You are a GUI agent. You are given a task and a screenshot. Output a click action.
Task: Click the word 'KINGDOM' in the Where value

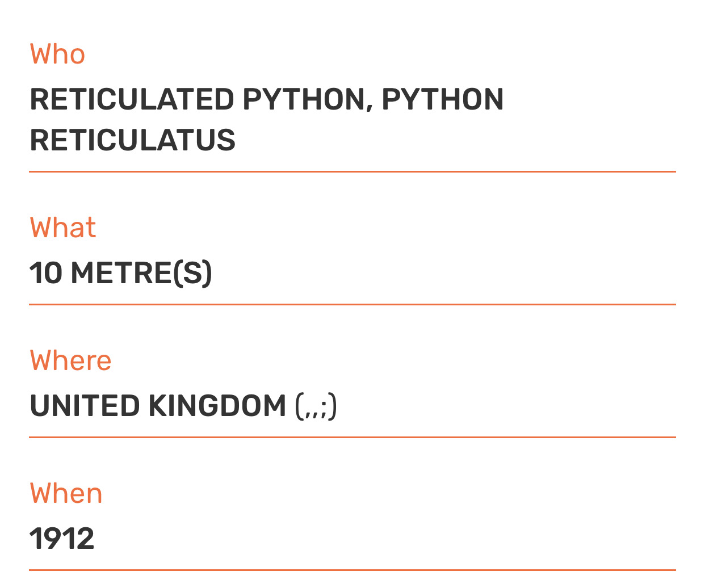217,406
